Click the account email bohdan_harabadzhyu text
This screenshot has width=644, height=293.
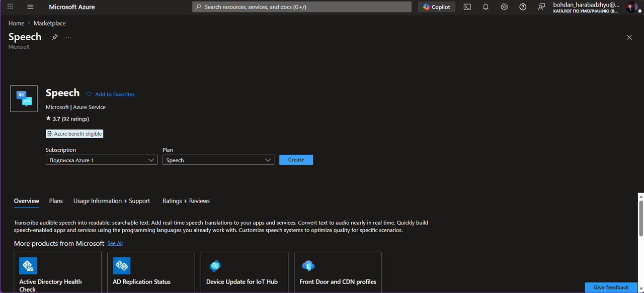pyautogui.click(x=586, y=4)
